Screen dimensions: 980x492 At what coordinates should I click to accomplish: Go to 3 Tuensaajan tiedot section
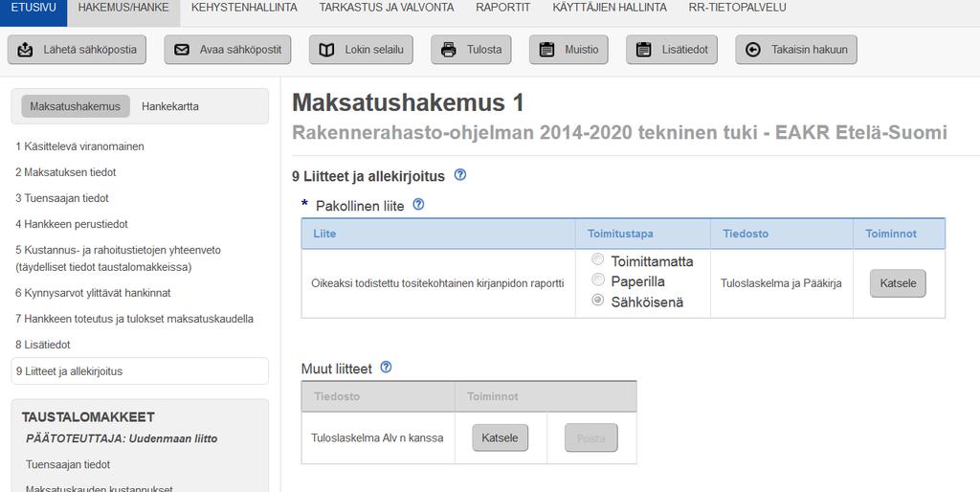[x=62, y=198]
